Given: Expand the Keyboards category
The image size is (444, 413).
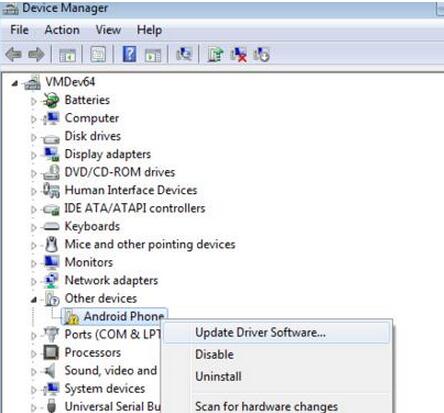Looking at the screenshot, I should coord(34,227).
